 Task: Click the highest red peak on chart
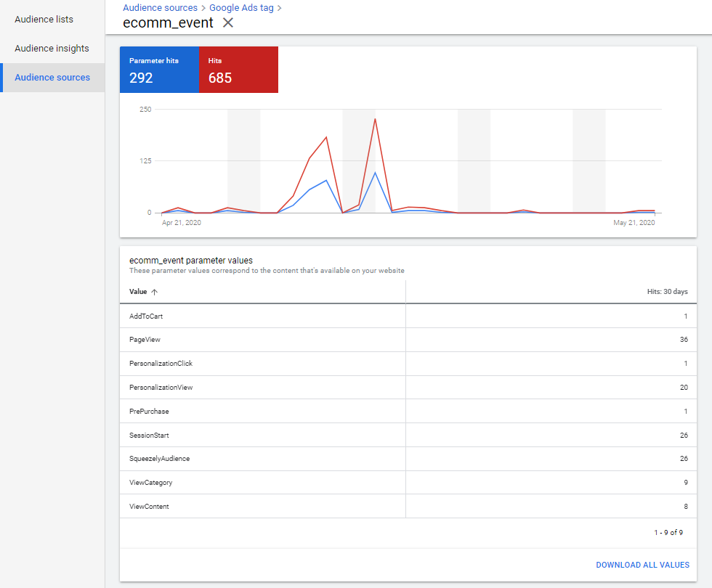coord(375,119)
